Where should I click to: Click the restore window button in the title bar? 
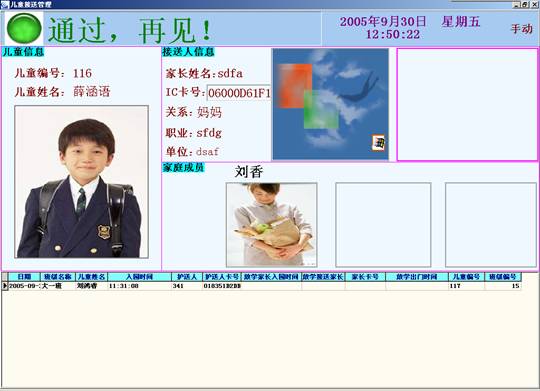click(524, 4)
